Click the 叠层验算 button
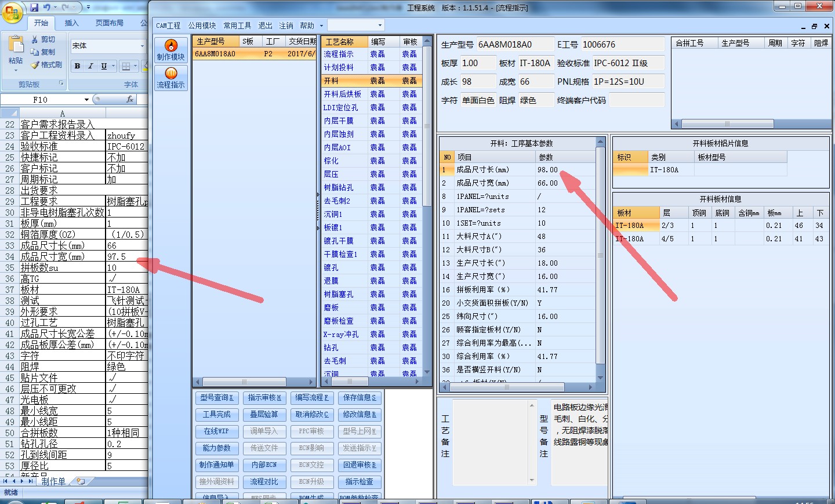 click(264, 415)
